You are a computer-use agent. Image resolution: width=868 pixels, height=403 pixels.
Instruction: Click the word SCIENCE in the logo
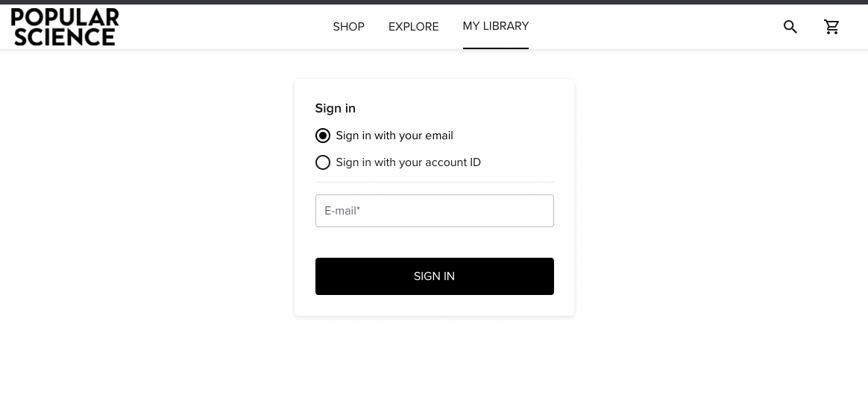point(65,37)
